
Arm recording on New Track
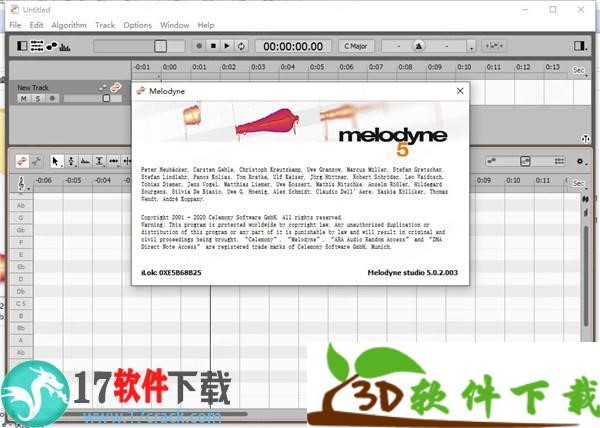pos(52,99)
